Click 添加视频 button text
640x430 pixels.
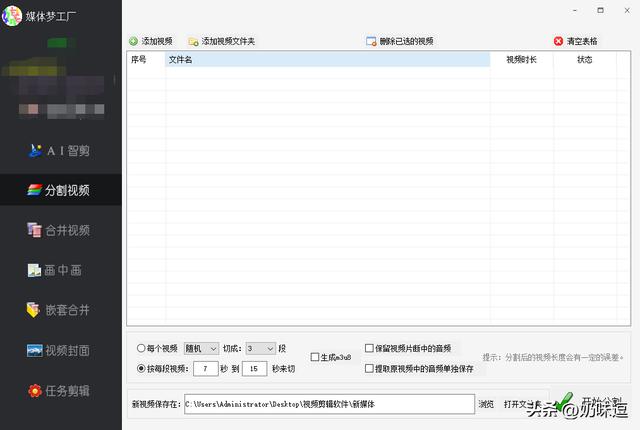tap(157, 41)
